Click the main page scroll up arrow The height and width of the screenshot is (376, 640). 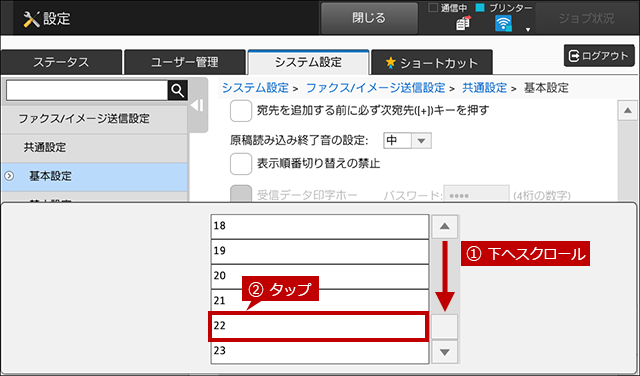tap(627, 111)
